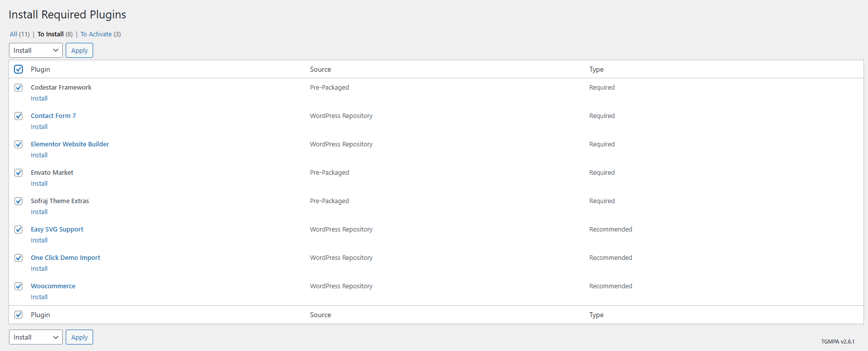Click the Plugin column label in footer
This screenshot has height=351, width=868.
pos(40,315)
